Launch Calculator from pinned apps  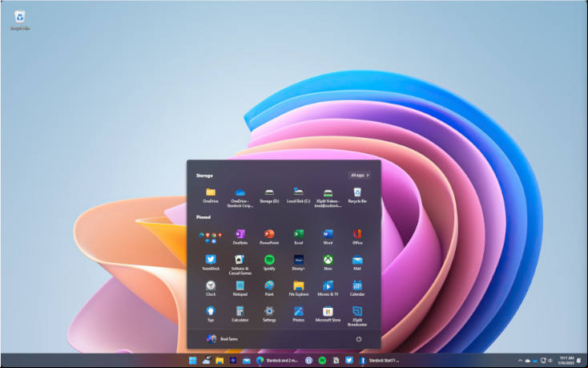tap(240, 314)
